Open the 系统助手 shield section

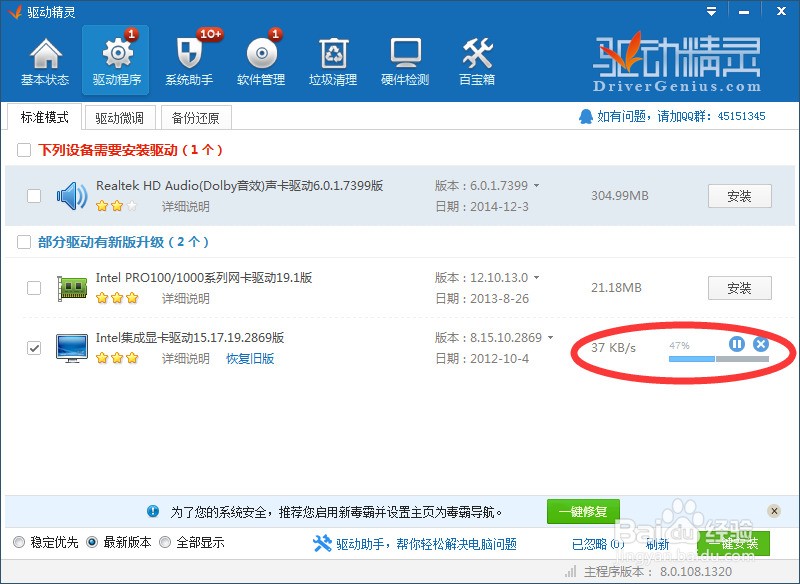click(x=189, y=61)
